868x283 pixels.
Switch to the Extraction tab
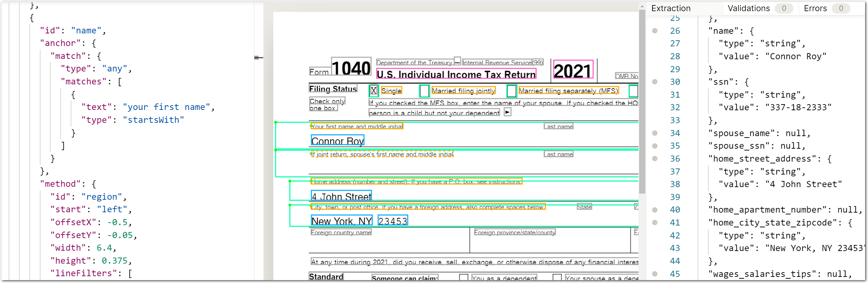click(671, 8)
